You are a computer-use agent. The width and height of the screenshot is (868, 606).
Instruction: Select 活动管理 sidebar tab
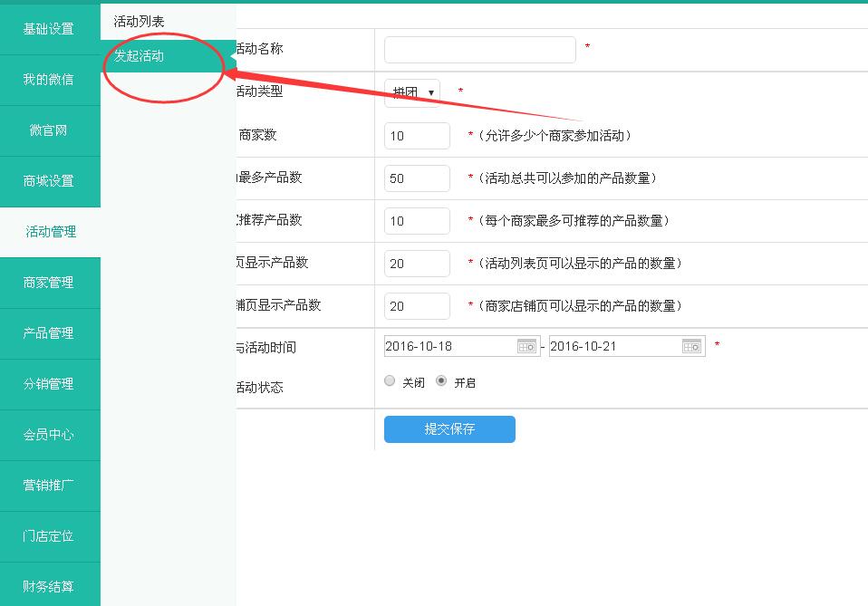tap(51, 232)
